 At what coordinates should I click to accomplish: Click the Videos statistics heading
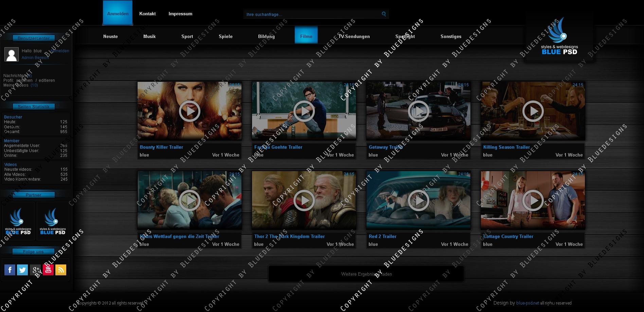(11, 165)
